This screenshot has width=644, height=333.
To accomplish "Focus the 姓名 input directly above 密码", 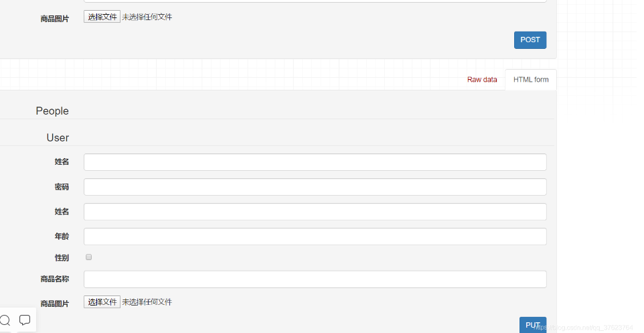I will click(x=315, y=162).
